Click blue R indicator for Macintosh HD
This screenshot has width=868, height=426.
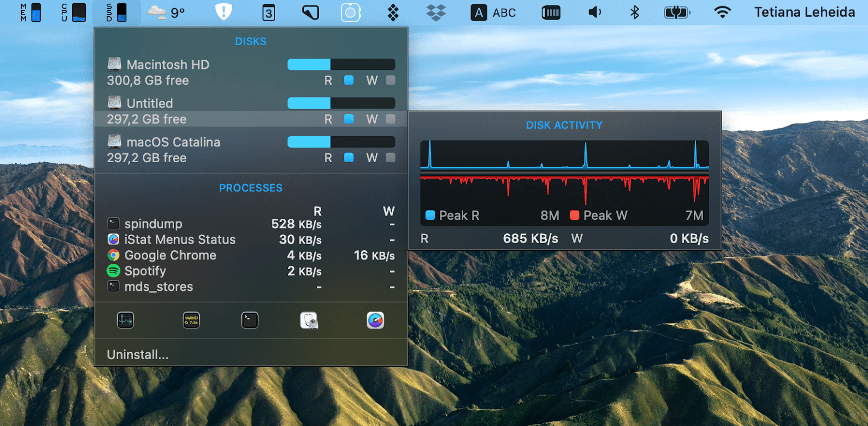(x=349, y=80)
